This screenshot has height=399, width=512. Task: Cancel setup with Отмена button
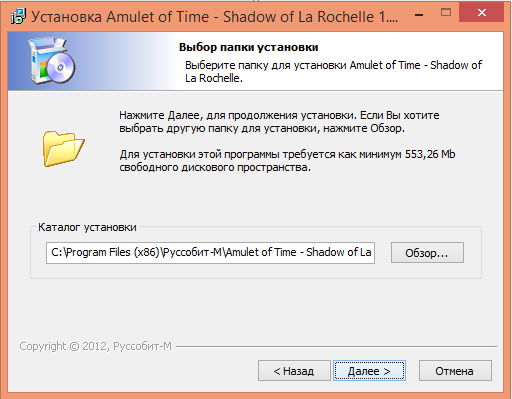(455, 371)
